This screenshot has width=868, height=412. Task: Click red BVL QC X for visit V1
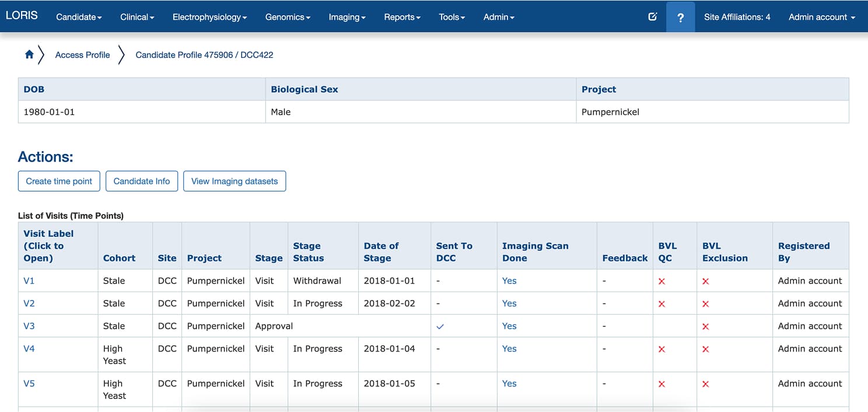(661, 281)
